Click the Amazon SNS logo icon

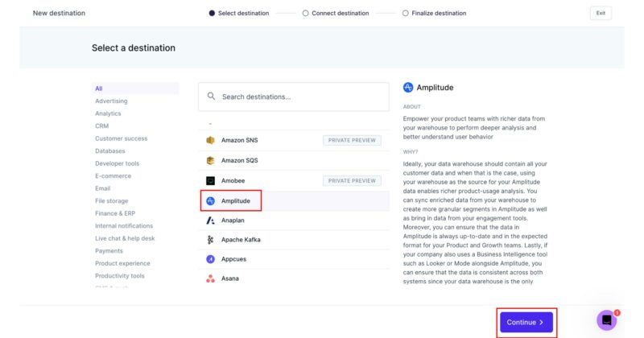click(x=210, y=140)
